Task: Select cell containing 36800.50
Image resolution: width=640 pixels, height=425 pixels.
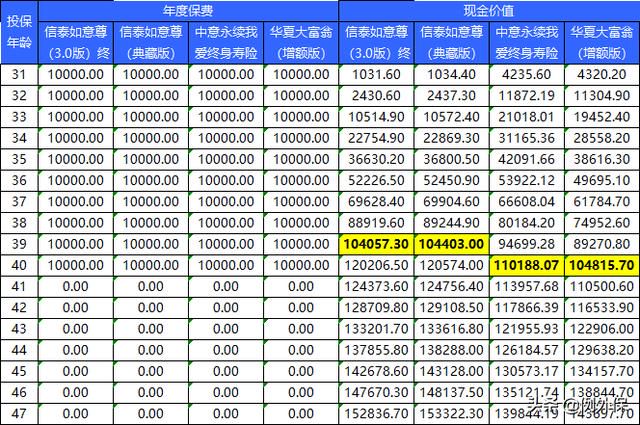Action: 451,159
